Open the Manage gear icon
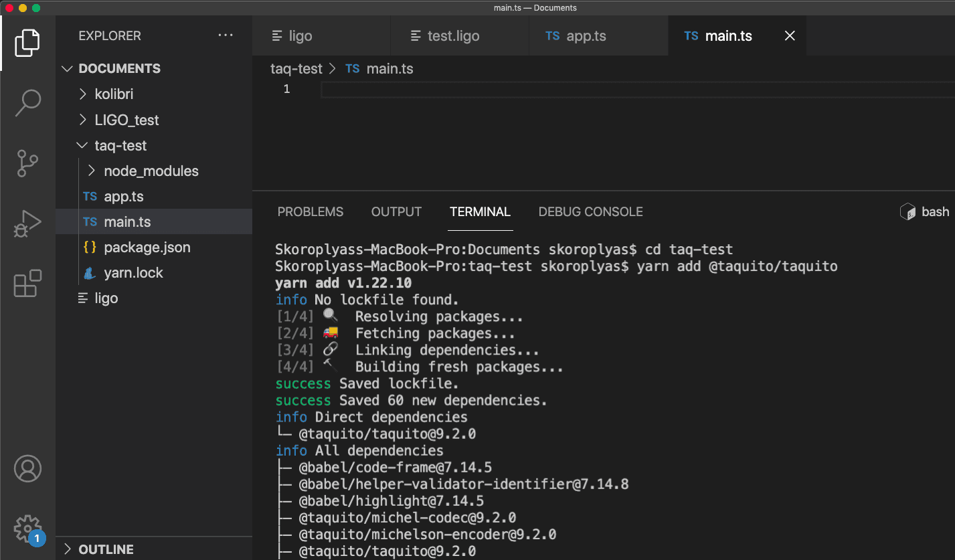Image resolution: width=955 pixels, height=560 pixels. pyautogui.click(x=27, y=528)
